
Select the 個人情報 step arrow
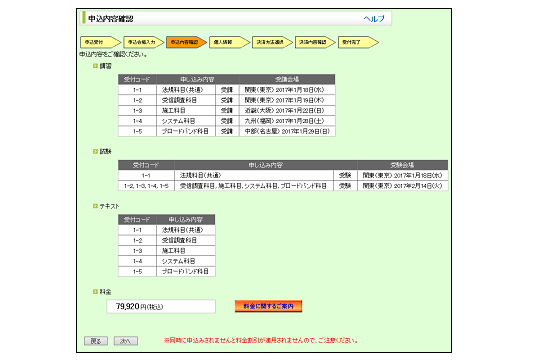pyautogui.click(x=229, y=42)
